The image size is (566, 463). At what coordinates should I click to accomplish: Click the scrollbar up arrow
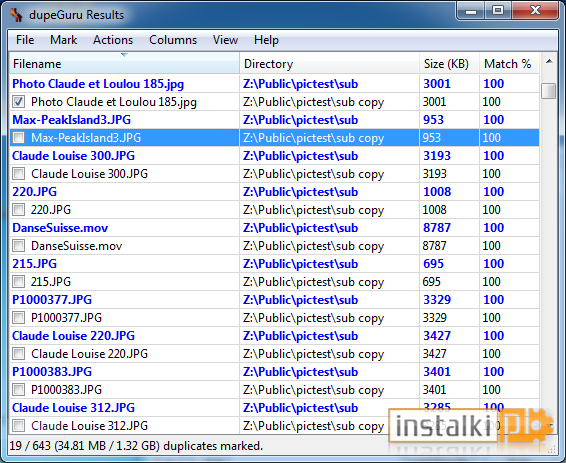(x=549, y=61)
